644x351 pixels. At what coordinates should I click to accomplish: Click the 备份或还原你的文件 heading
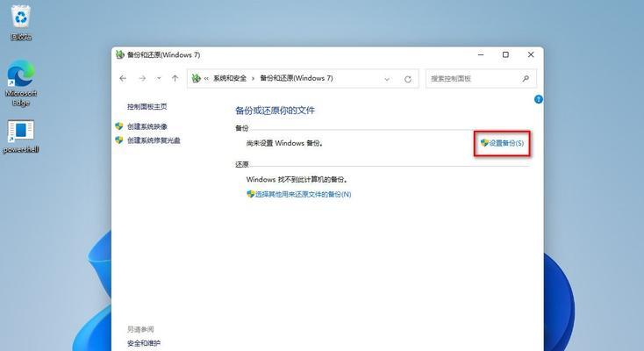point(275,111)
